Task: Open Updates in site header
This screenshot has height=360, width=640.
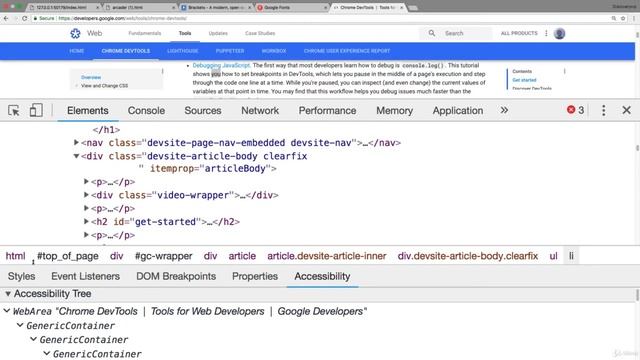Action: (218, 33)
